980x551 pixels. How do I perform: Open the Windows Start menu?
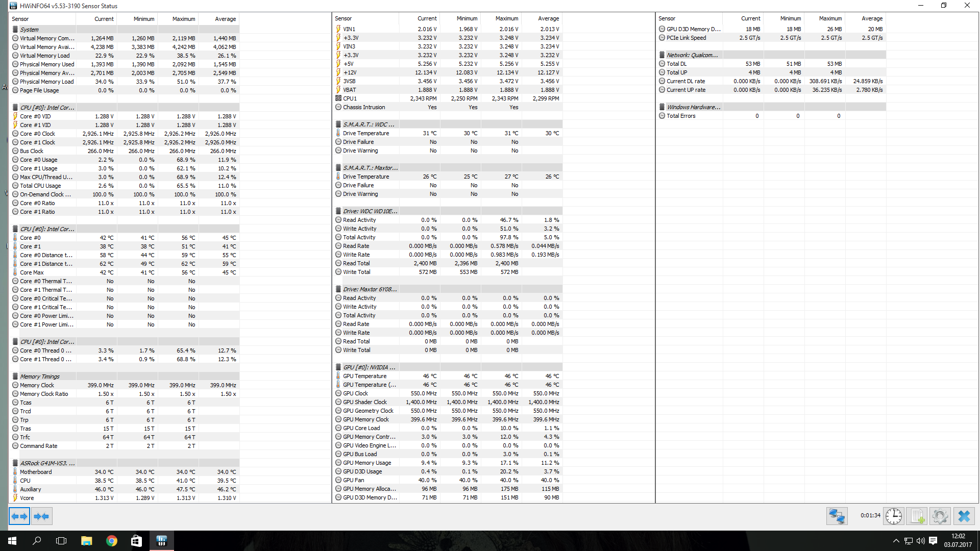(x=12, y=541)
